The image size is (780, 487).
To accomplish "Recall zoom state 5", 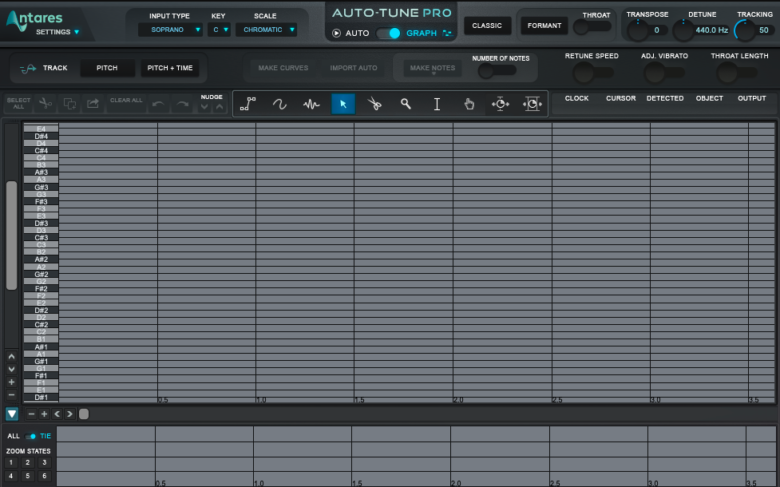I will [x=28, y=476].
